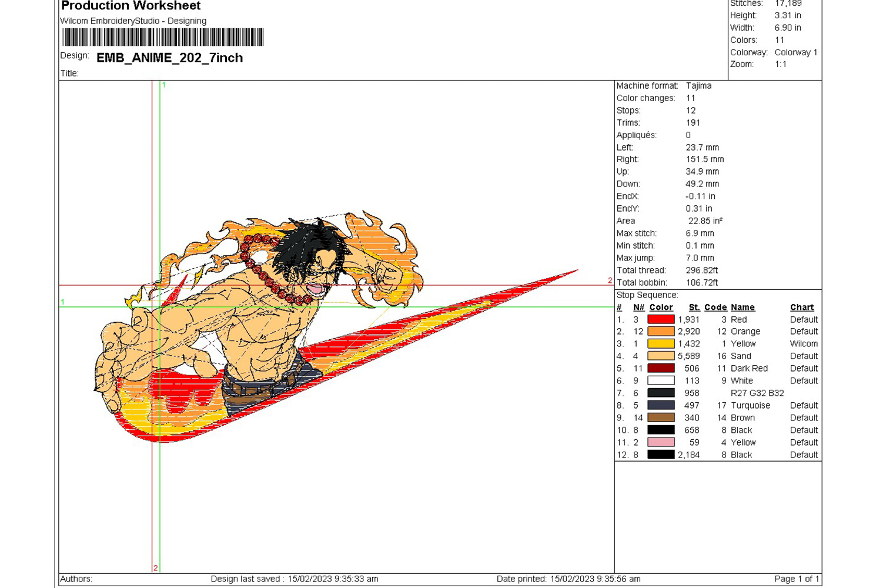883x588 pixels.
Task: Click the Title field label
Action: coord(69,73)
